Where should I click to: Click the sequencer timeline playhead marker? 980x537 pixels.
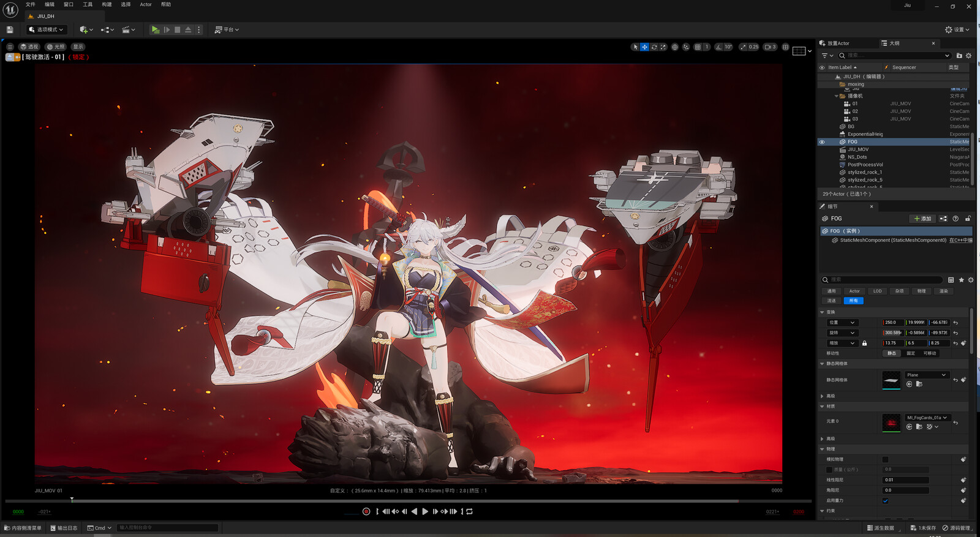[72, 500]
